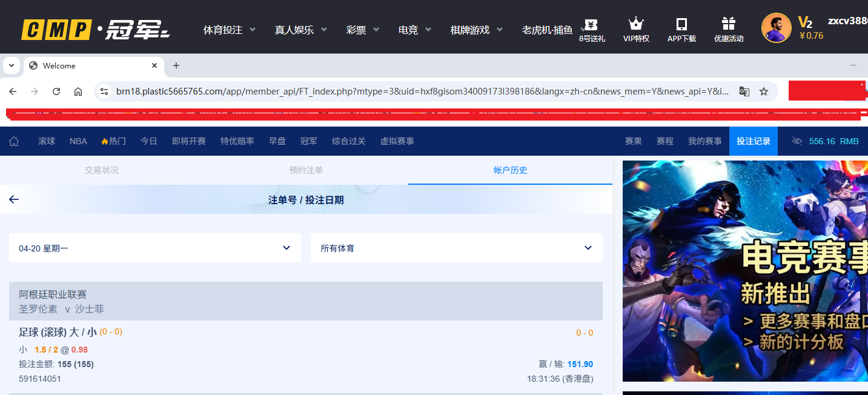Open the 即将开赛 section
Viewport: 868px width, 395px height.
point(189,141)
